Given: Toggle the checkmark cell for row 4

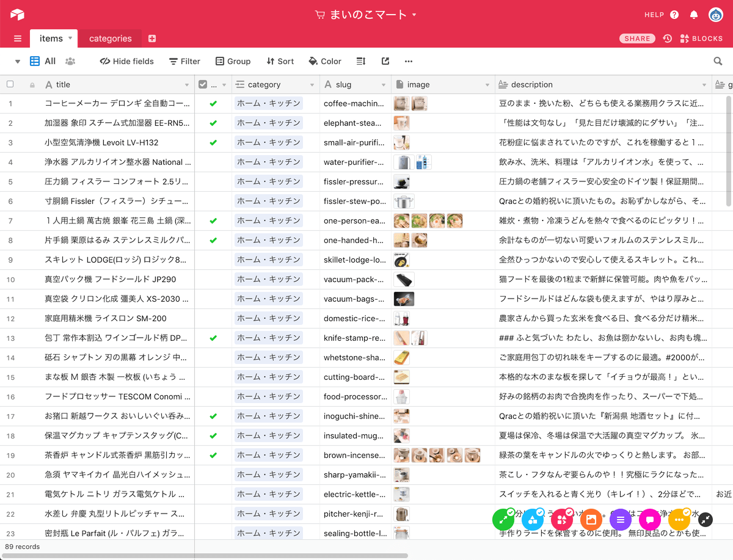Looking at the screenshot, I should point(212,162).
